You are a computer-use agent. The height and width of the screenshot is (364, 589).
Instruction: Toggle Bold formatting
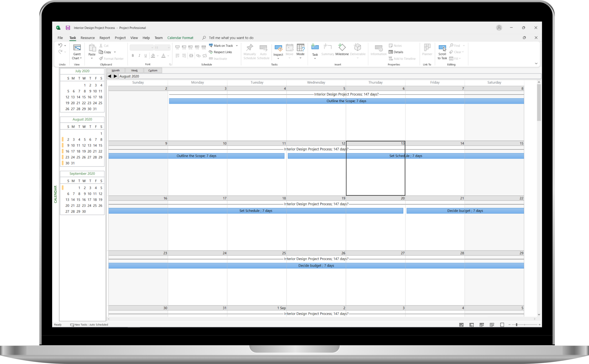click(133, 56)
